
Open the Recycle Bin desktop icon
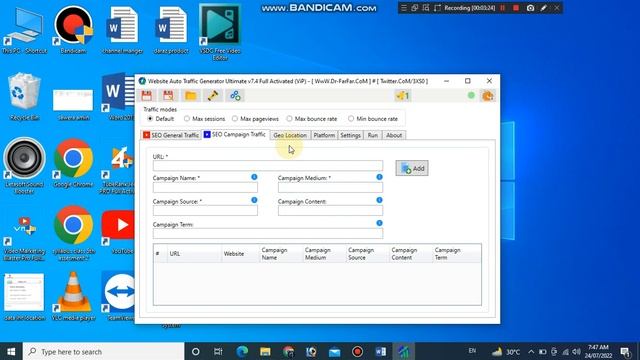24,97
